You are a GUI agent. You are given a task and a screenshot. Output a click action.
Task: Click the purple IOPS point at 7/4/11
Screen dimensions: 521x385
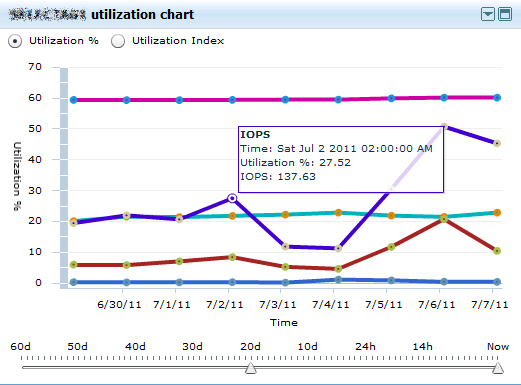point(338,248)
